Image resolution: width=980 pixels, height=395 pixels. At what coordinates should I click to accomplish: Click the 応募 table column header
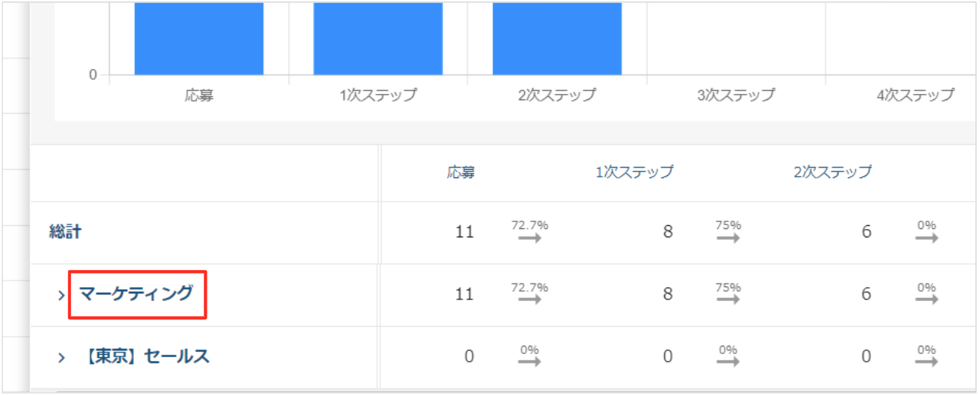click(x=460, y=172)
